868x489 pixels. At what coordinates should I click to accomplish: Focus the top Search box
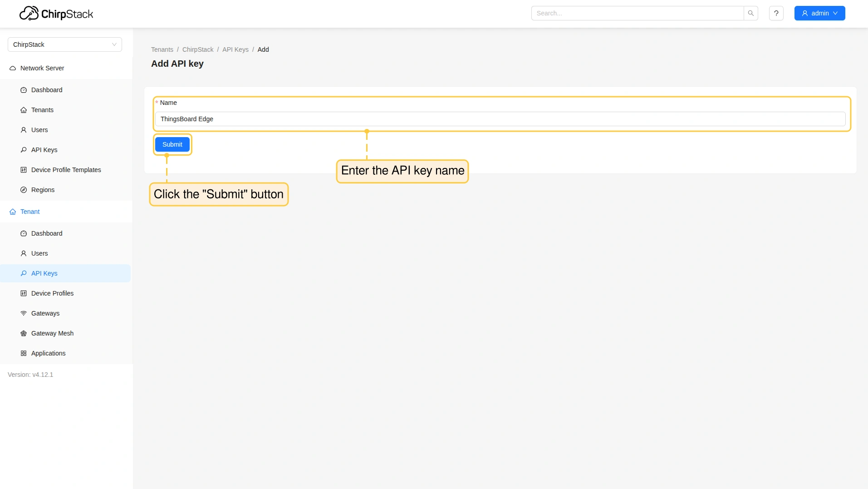[637, 13]
